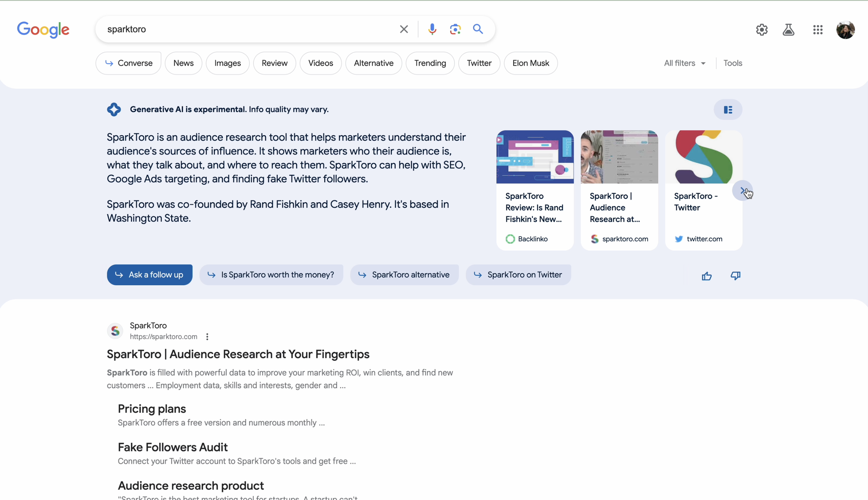Click the Google Search magnifying glass button

tap(476, 28)
